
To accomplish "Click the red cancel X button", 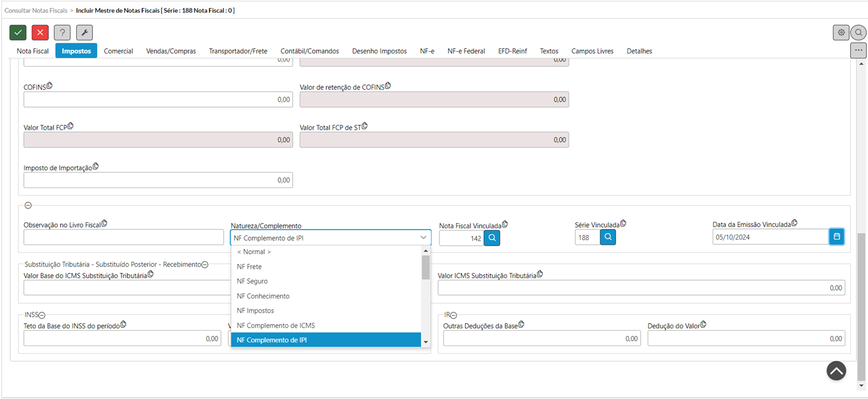I will [x=40, y=33].
